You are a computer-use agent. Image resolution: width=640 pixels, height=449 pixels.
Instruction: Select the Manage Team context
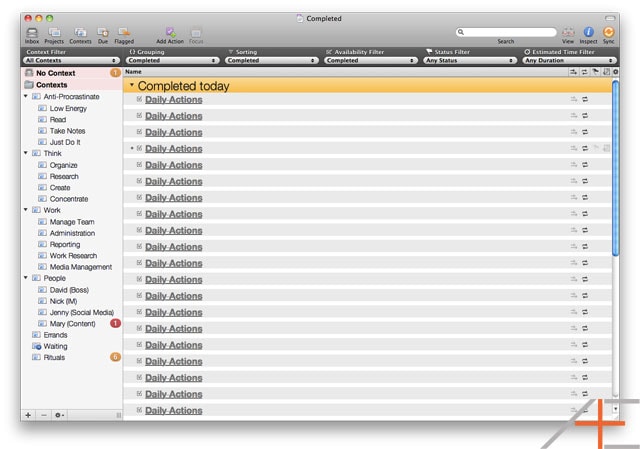pyautogui.click(x=72, y=222)
